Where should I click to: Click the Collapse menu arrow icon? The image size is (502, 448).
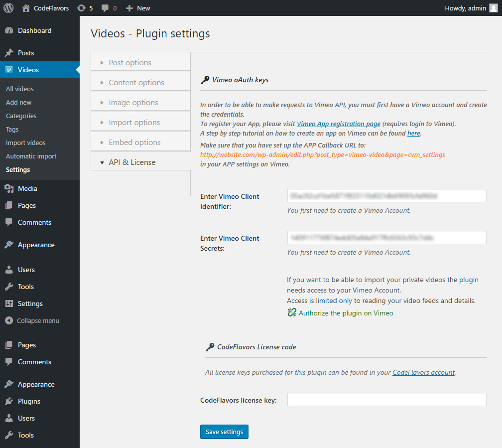click(9, 320)
